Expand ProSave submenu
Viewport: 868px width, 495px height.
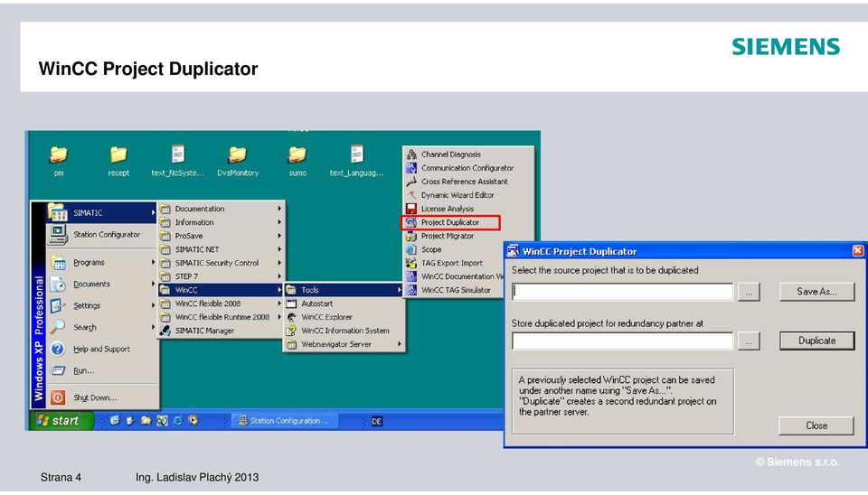(222, 236)
